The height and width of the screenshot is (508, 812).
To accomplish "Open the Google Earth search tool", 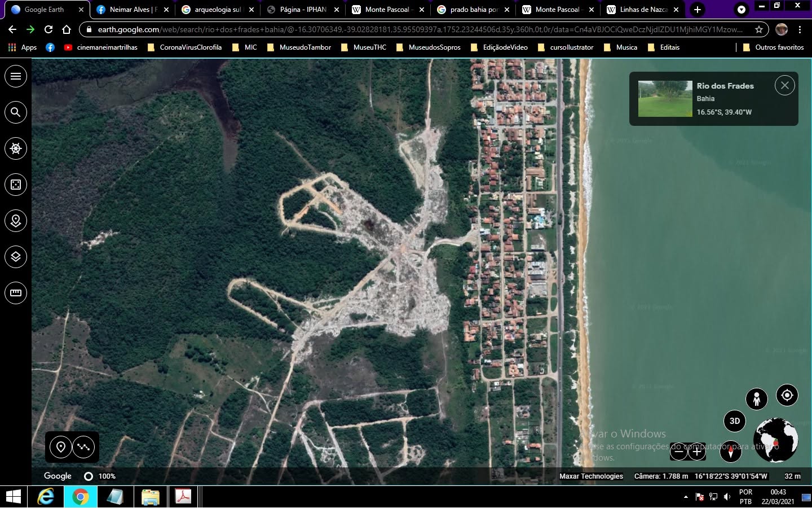I will 16,112.
